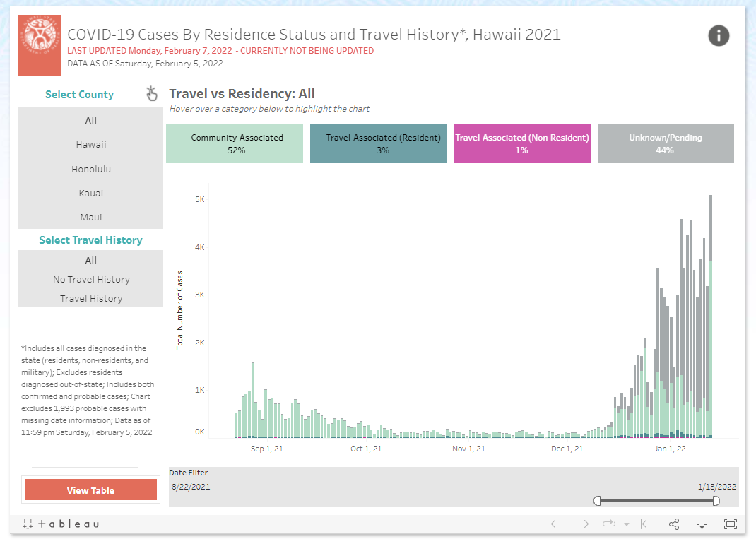Screen dimensions: 756x544
Task: Click the download icon
Action: [702, 524]
